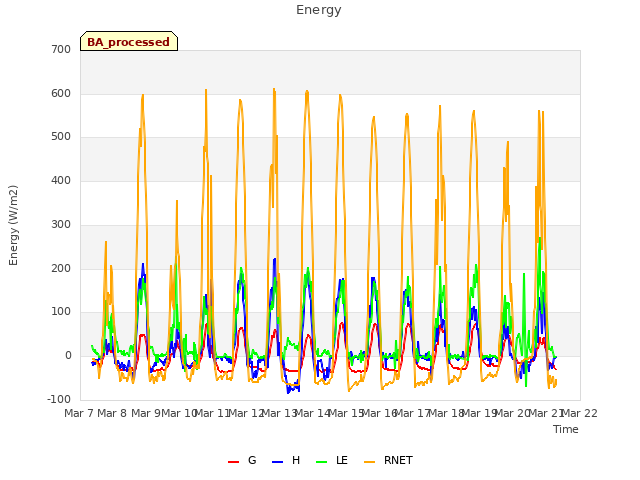This screenshot has width=640, height=480.
Task: Click the 500 y-axis tick label
Action: [61, 137]
